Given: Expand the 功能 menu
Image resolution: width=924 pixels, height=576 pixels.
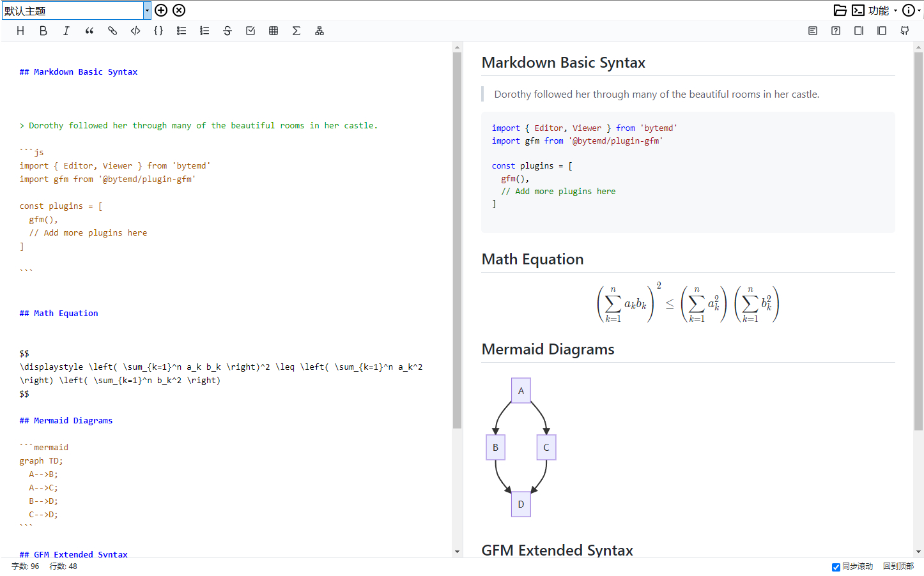Looking at the screenshot, I should pos(882,10).
